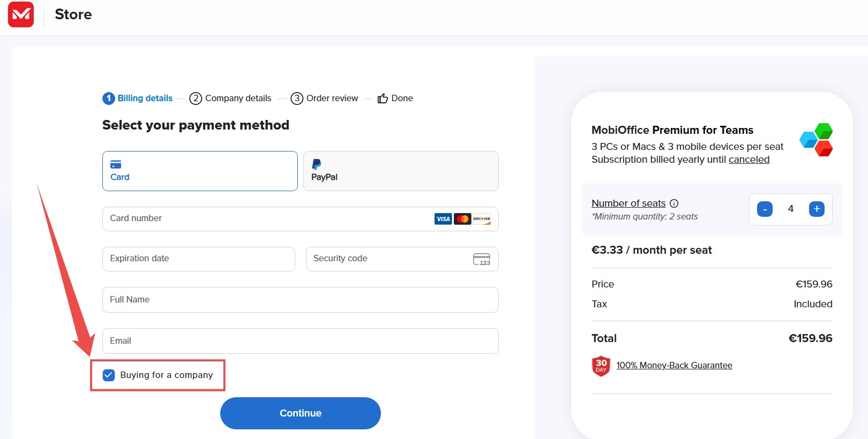Viewport: 868px width, 439px height.
Task: Go to the Order review step
Action: (324, 98)
